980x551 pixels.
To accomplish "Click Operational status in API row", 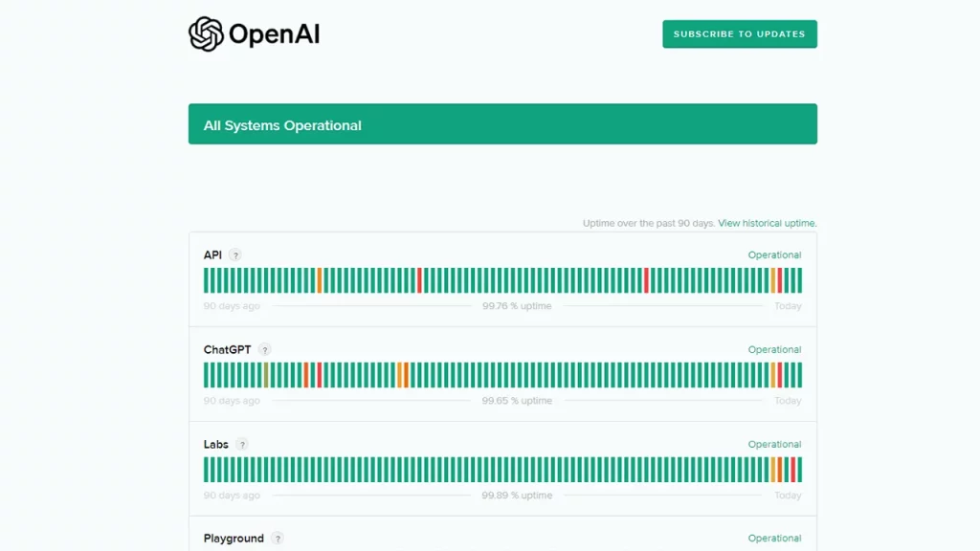I will (x=774, y=254).
